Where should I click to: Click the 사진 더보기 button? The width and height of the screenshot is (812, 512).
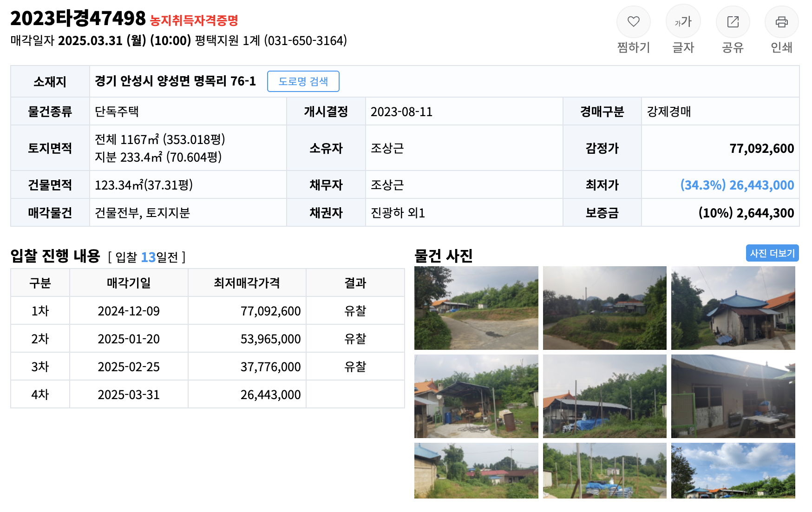tap(772, 253)
